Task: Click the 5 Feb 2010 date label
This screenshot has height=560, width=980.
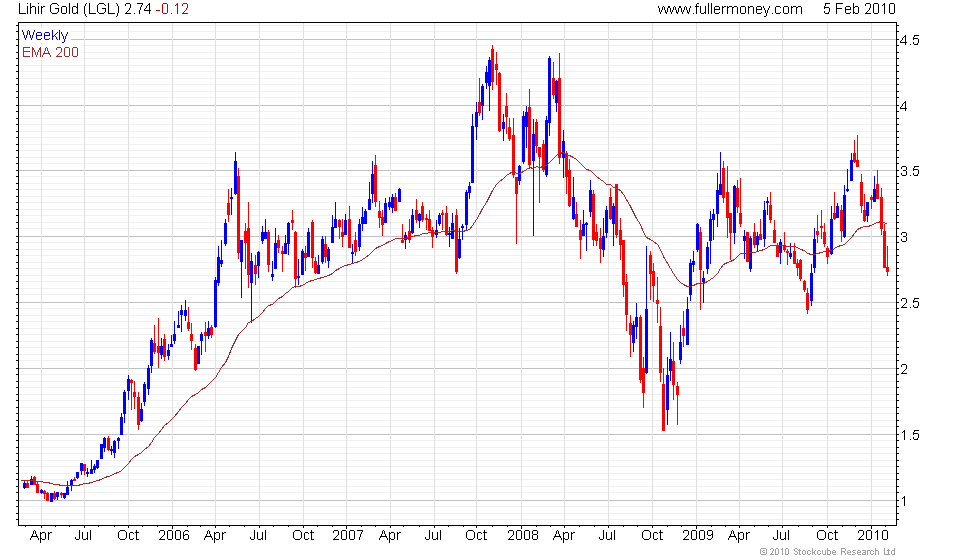Action: 859,9
